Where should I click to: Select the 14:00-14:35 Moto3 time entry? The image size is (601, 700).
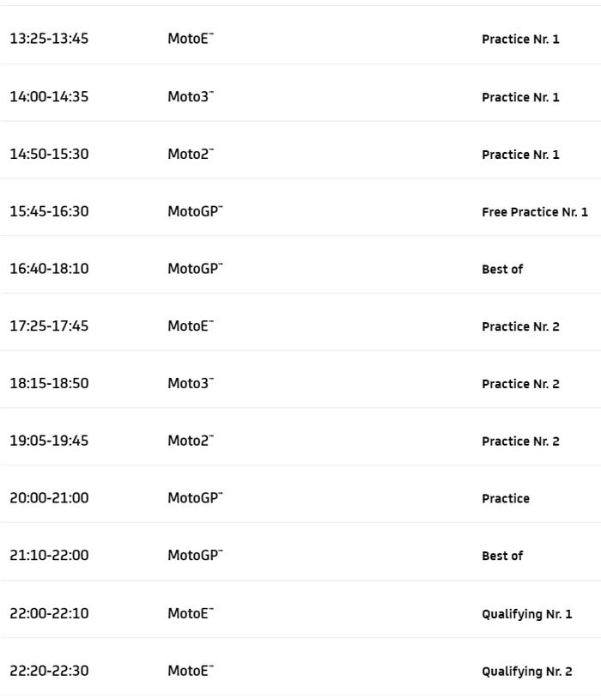tap(49, 96)
